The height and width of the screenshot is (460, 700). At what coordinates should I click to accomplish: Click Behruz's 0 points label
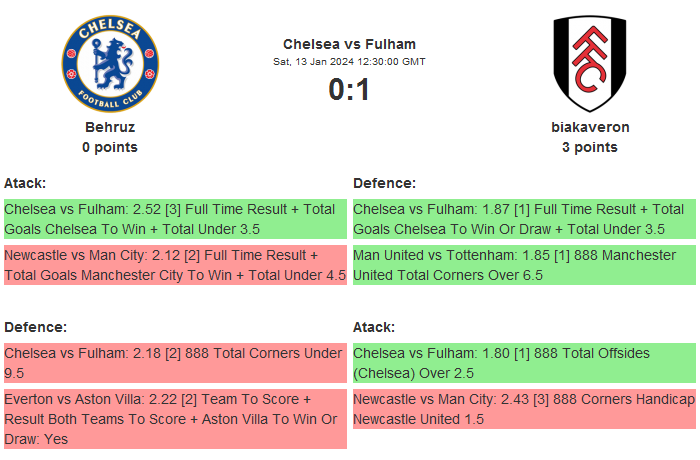click(110, 147)
